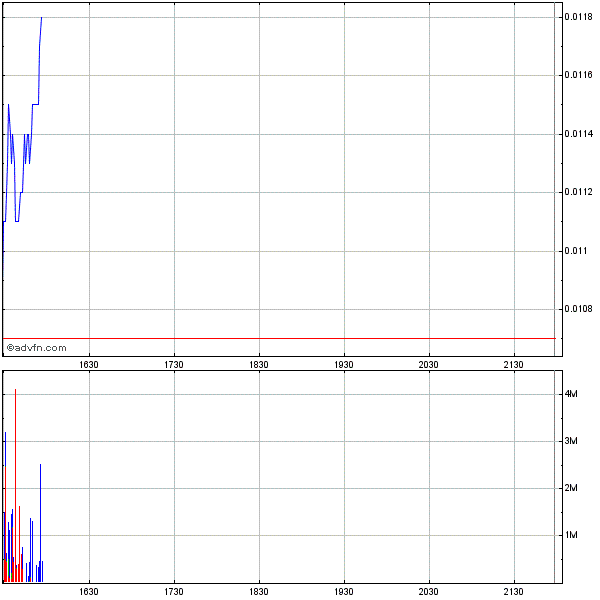Click the red previous-close line in price chart
The width and height of the screenshot is (600, 600).
[x=279, y=338]
